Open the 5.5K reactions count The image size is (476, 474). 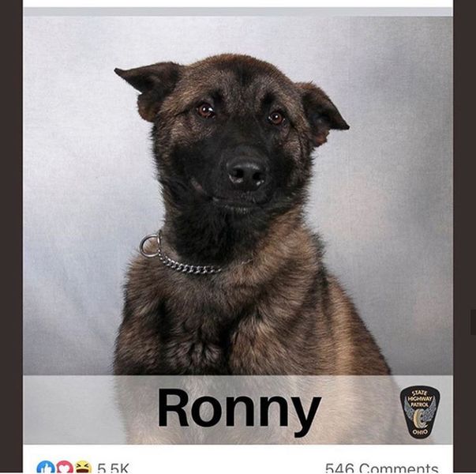(x=113, y=468)
